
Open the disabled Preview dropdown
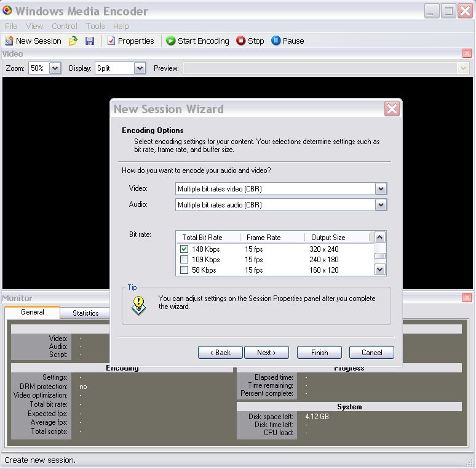point(463,68)
